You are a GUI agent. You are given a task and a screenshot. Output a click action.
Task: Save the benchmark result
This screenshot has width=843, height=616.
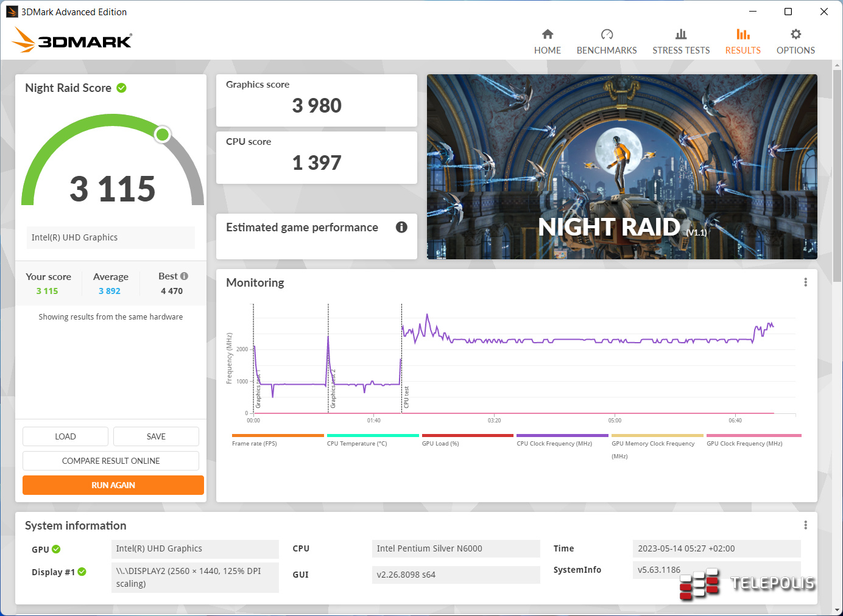coord(156,436)
